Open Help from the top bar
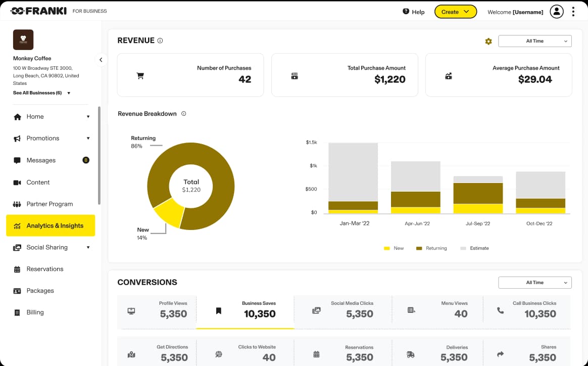This screenshot has height=366, width=588. [413, 12]
